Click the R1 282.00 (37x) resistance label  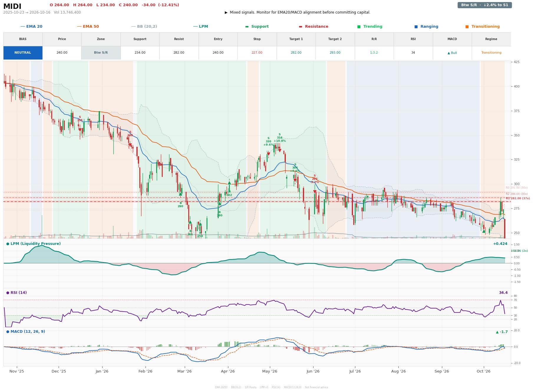518,198
